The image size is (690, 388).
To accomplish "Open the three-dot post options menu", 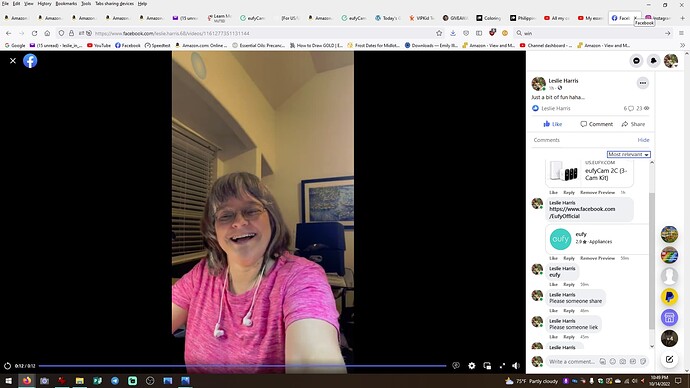I will coord(643,83).
